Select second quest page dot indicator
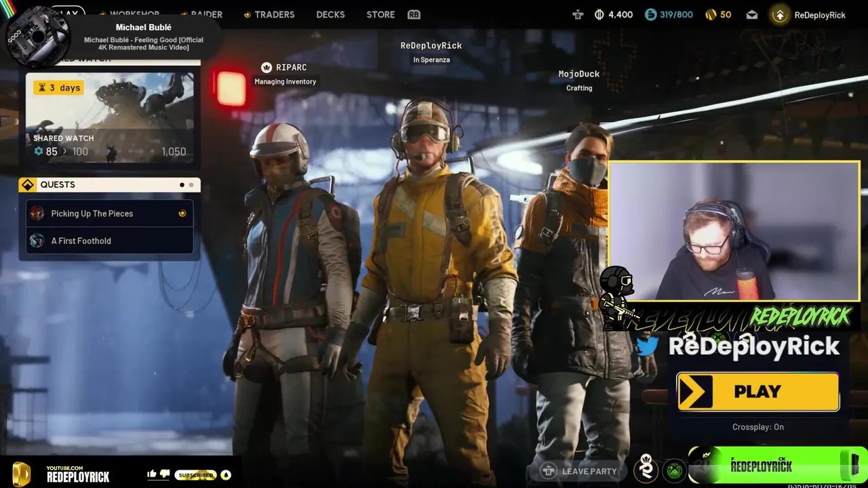This screenshot has height=488, width=868. pos(191,184)
